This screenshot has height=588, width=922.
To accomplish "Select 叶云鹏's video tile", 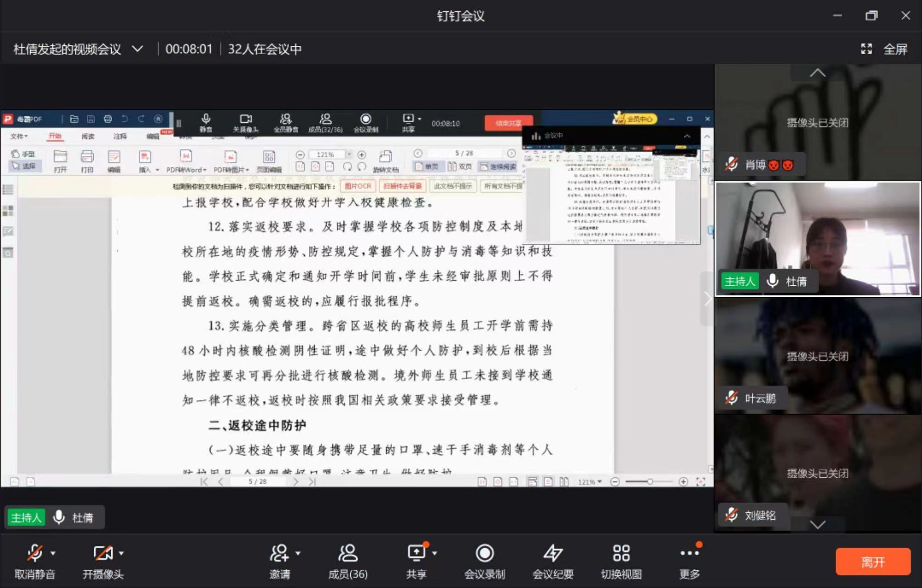I will [818, 356].
